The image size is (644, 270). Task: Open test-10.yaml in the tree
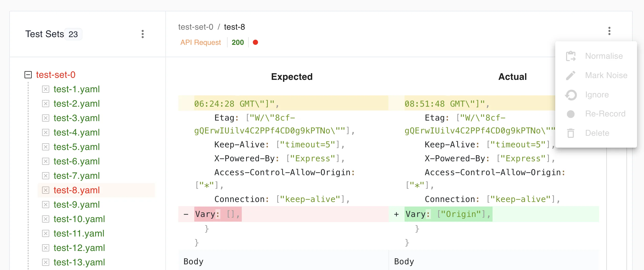79,219
